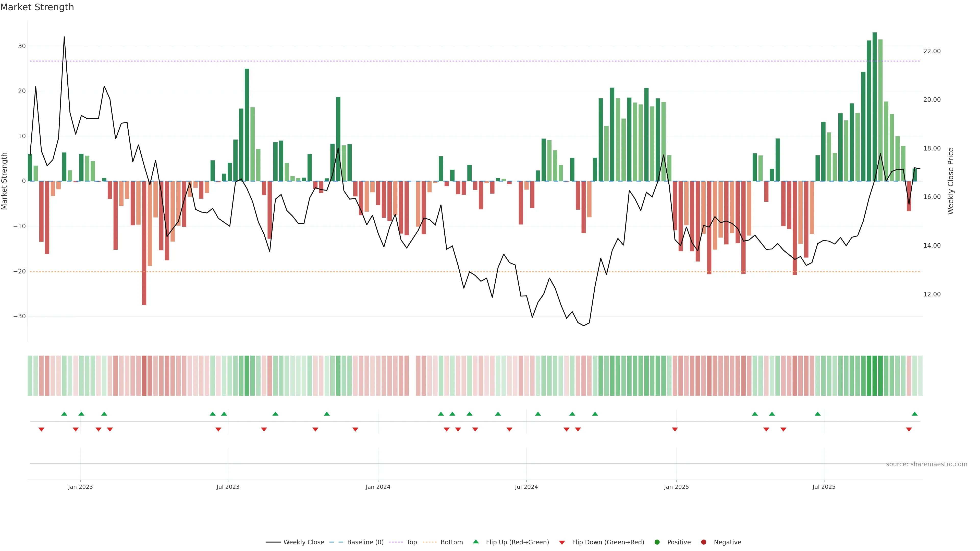Click the green Flip Up triangle in legend
980x551 pixels.
pyautogui.click(x=475, y=542)
